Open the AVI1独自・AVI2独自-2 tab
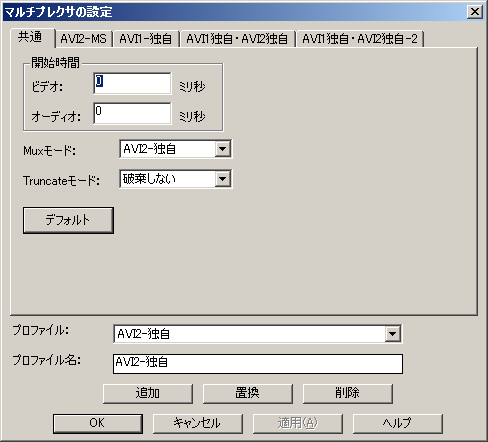The width and height of the screenshot is (488, 442). click(x=360, y=39)
